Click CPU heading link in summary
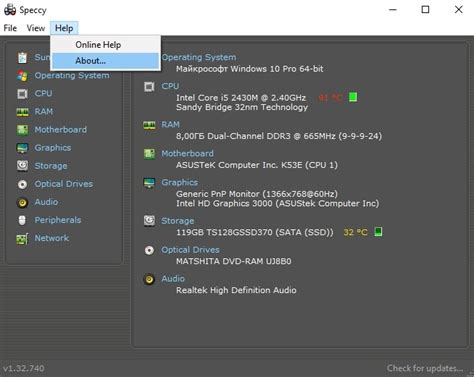Viewport: 474px width, 377px height. point(170,86)
